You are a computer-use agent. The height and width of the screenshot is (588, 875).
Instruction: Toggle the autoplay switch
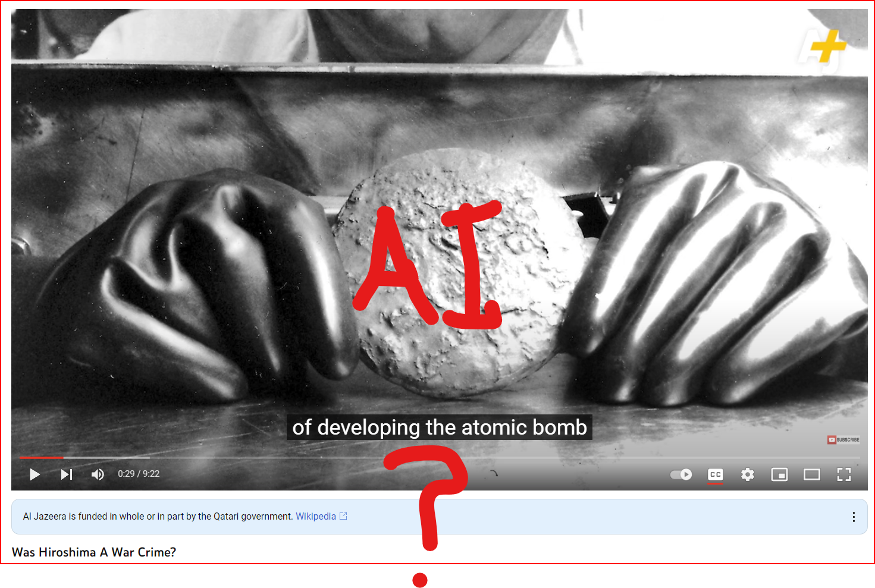pyautogui.click(x=681, y=474)
